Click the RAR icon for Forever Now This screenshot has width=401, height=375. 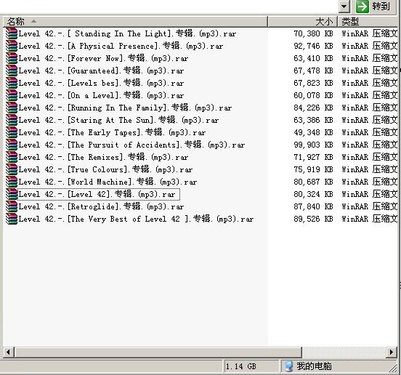12,58
